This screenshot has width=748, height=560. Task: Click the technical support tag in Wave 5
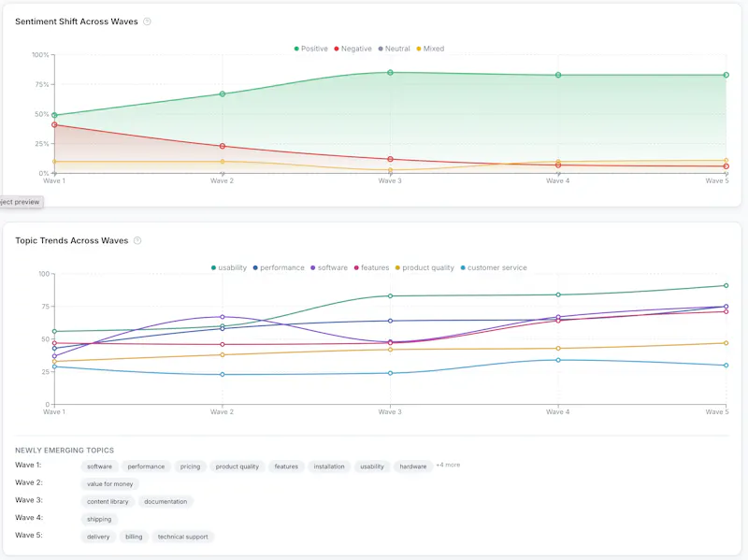tap(183, 538)
